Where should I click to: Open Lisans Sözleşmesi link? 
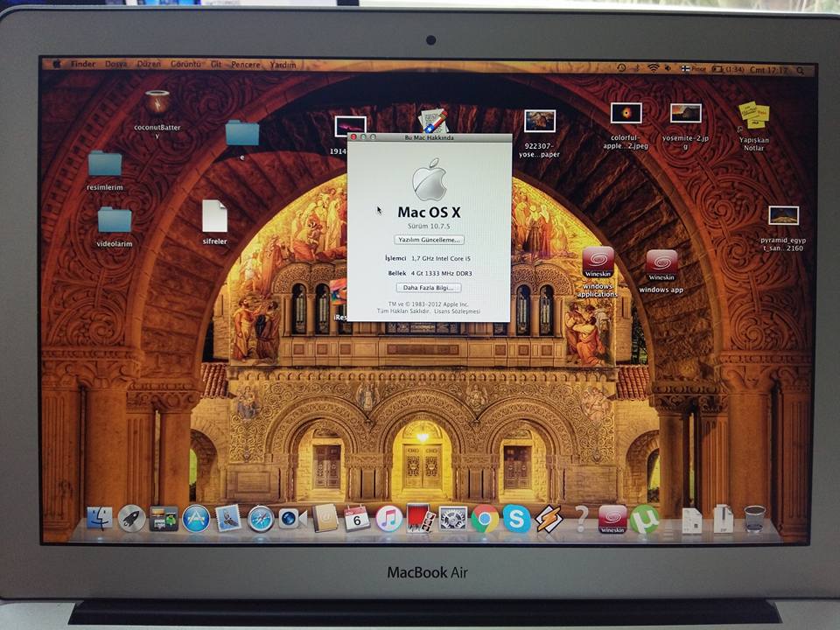457,311
